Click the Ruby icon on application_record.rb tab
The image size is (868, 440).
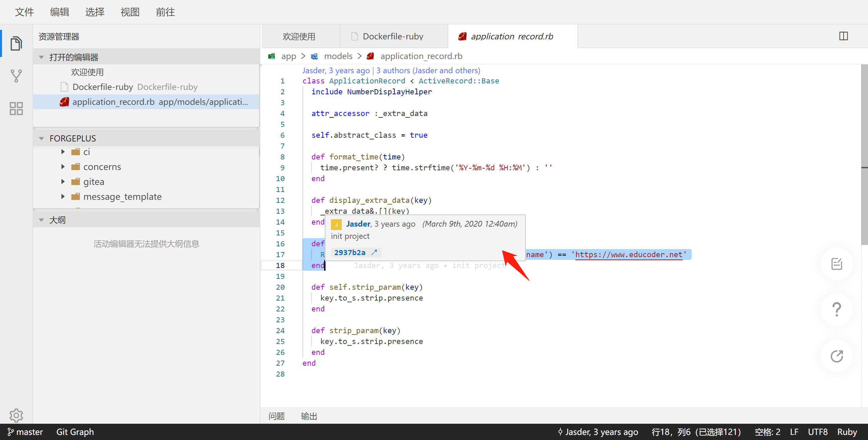click(462, 36)
